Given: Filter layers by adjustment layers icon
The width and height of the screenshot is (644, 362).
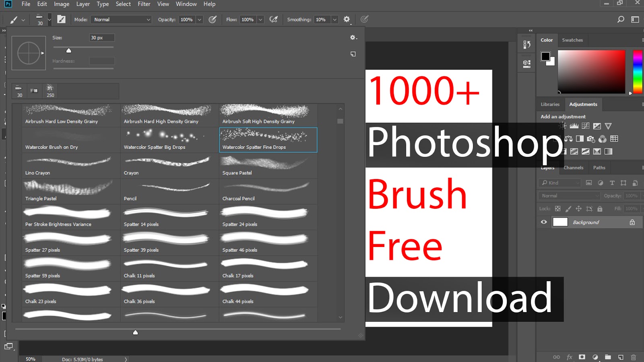Looking at the screenshot, I should click(601, 183).
